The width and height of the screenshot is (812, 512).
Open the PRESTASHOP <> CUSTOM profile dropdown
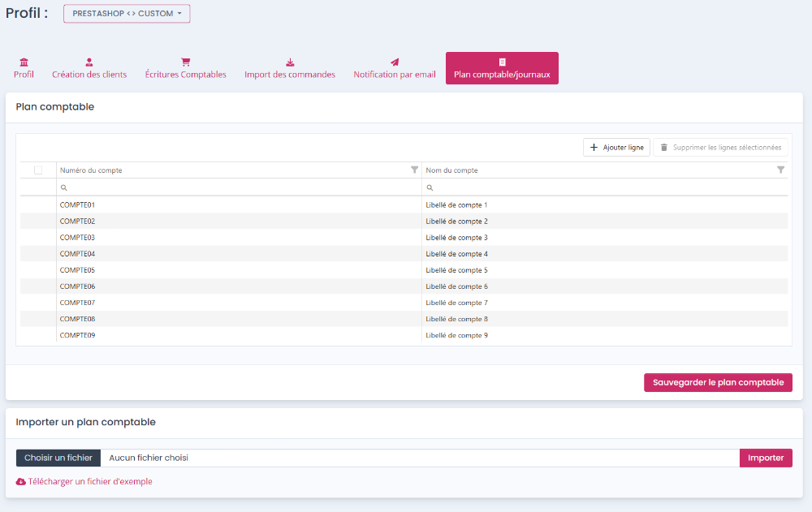tap(127, 14)
